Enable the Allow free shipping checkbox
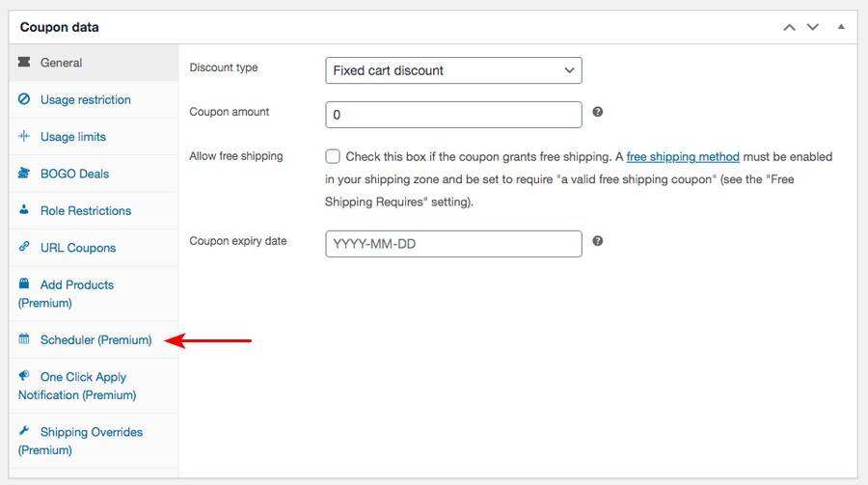Screen dimensions: 868x485 (x=333, y=156)
